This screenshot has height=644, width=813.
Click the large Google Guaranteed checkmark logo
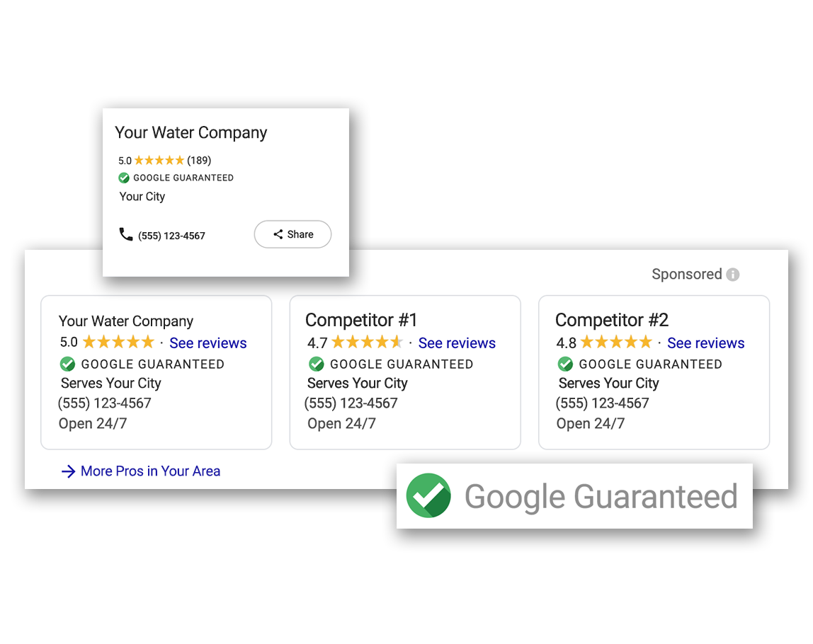(428, 495)
